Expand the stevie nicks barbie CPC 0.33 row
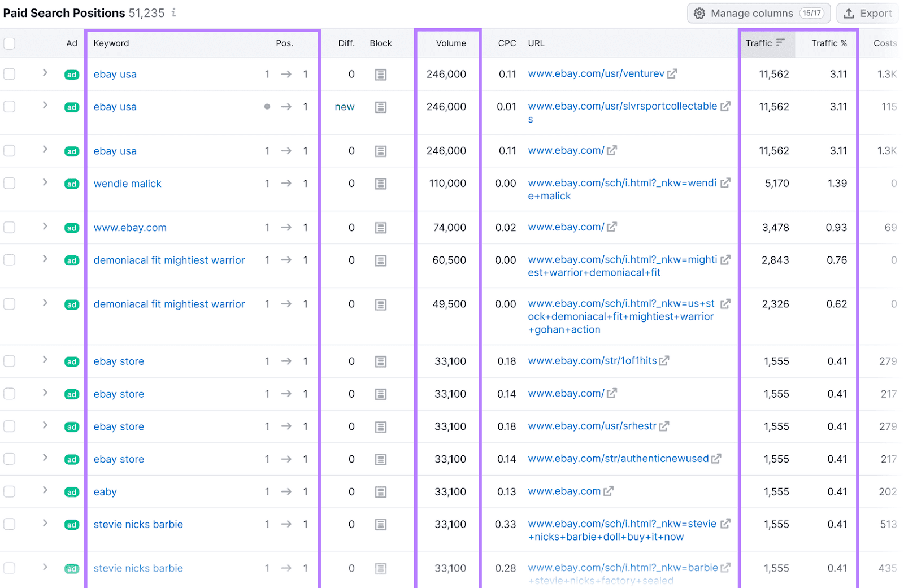This screenshot has height=588, width=904. tap(45, 524)
